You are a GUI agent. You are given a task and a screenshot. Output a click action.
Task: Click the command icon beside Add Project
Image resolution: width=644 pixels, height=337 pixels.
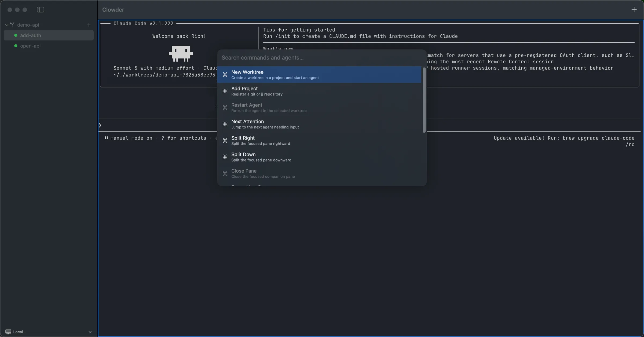(x=225, y=91)
